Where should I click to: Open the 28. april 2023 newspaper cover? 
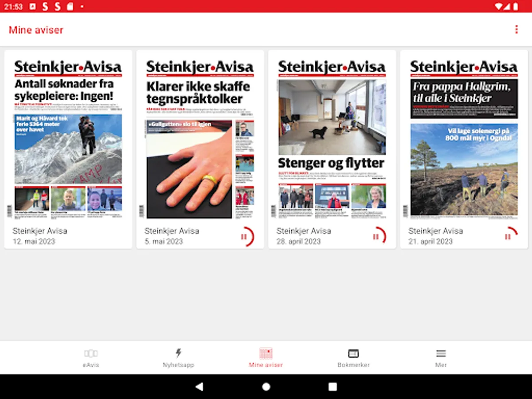coord(332,138)
